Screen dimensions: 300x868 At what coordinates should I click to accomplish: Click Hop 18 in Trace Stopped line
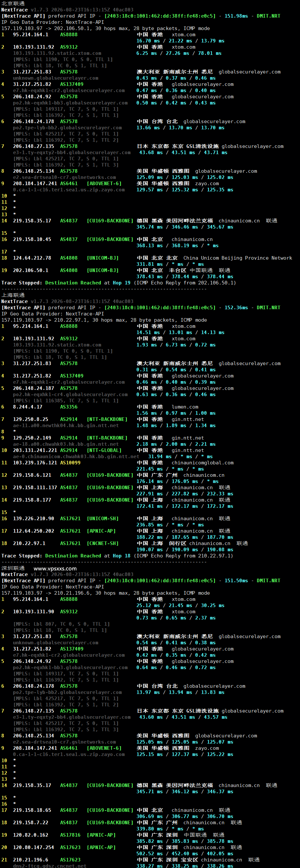coord(121,555)
